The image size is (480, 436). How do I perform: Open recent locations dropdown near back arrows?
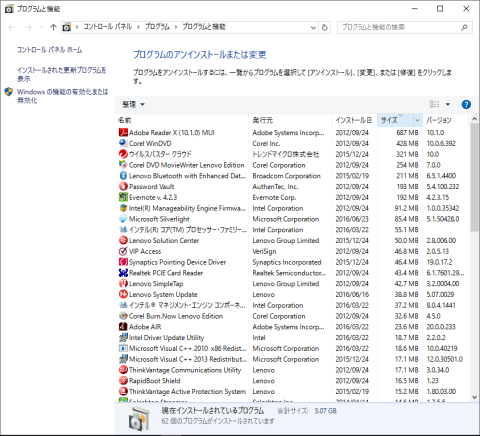click(x=41, y=27)
